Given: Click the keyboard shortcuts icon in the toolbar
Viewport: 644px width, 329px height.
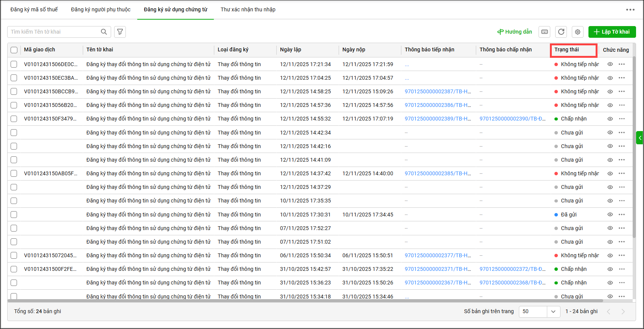Looking at the screenshot, I should coord(545,32).
